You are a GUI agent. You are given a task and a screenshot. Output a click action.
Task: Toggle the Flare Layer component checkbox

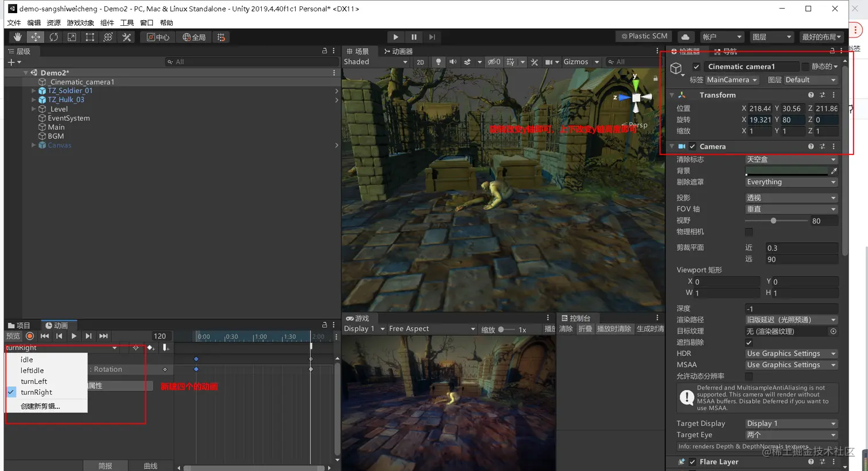point(692,462)
